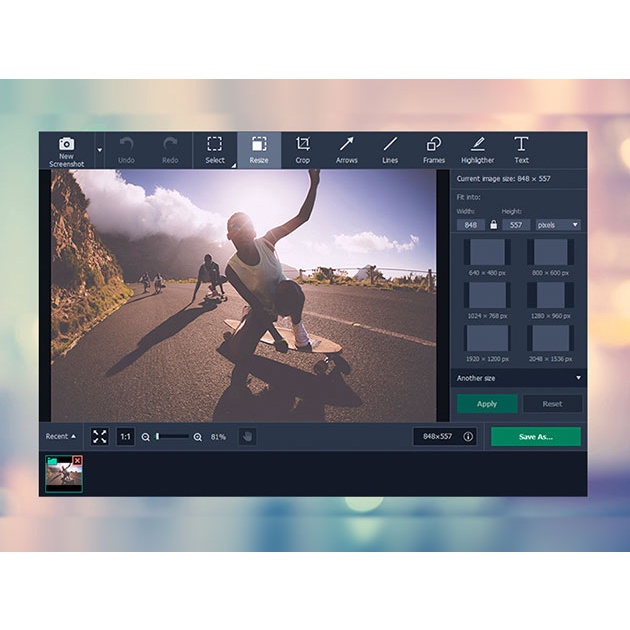Image resolution: width=630 pixels, height=630 pixels.
Task: Click the New Screenshot camera icon
Action: [66, 145]
